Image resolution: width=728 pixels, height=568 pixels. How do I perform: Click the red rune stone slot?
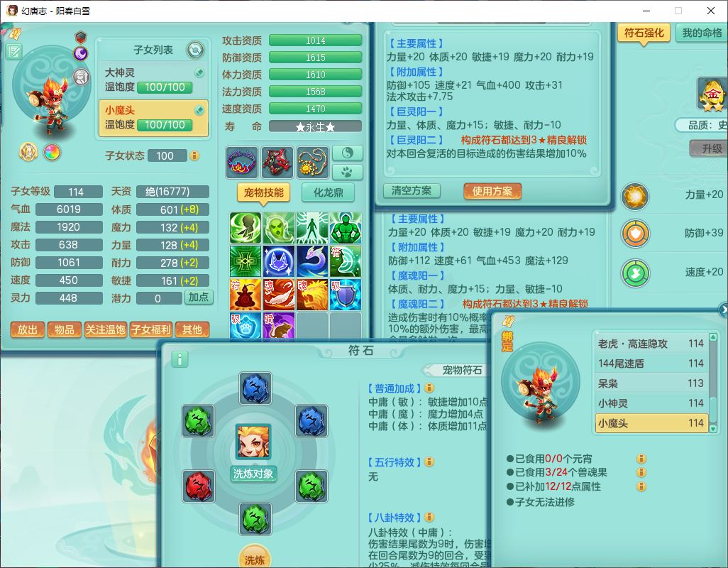tap(198, 486)
